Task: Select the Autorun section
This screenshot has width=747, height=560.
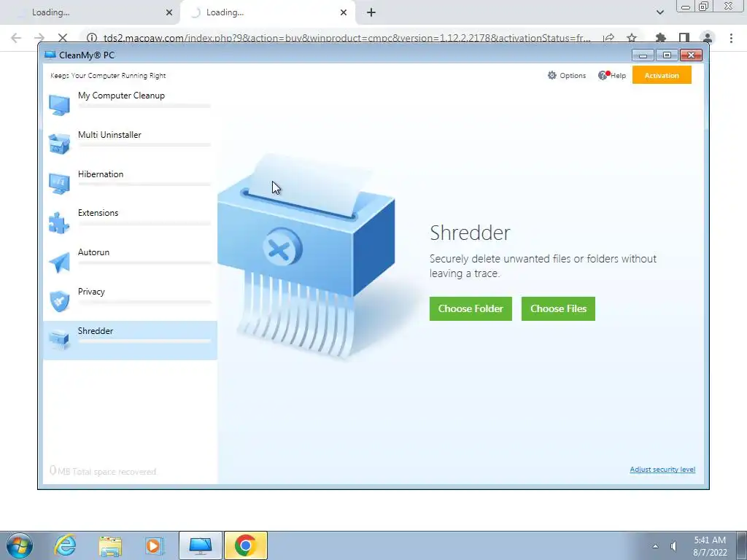Action: pos(130,262)
